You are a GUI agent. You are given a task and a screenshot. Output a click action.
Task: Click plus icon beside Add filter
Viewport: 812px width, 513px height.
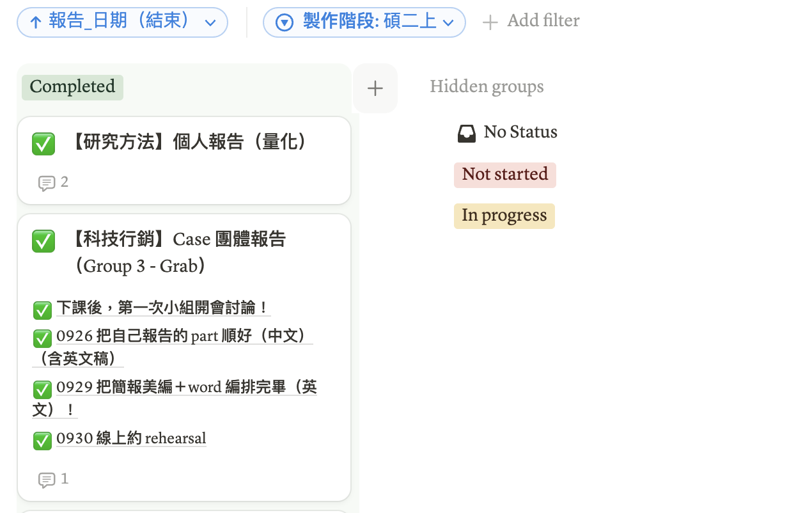490,23
